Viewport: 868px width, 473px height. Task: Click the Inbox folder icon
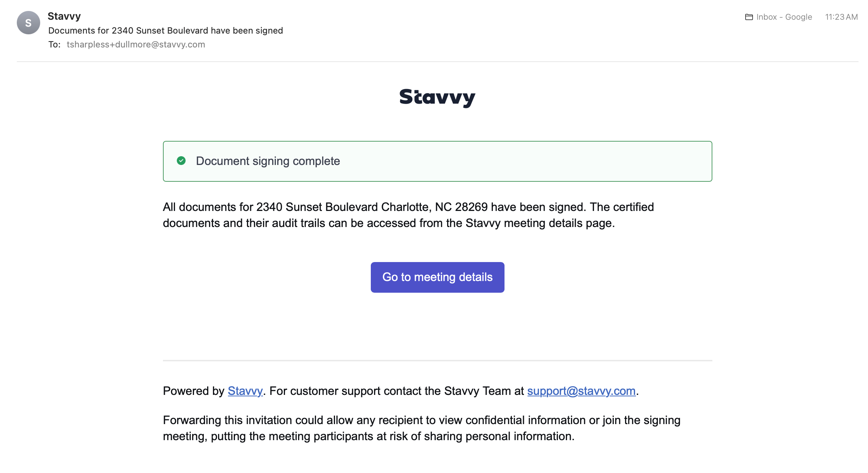pos(749,17)
